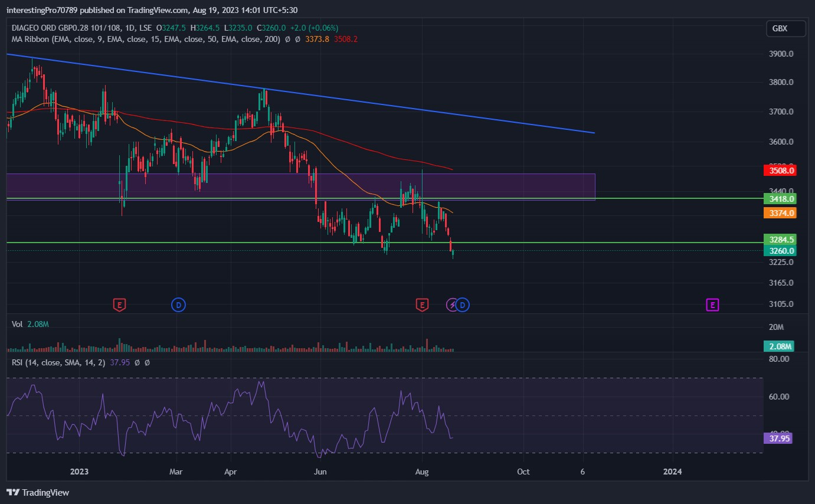Click the 2024 label on the time axis
This screenshot has height=504, width=815.
tap(672, 472)
